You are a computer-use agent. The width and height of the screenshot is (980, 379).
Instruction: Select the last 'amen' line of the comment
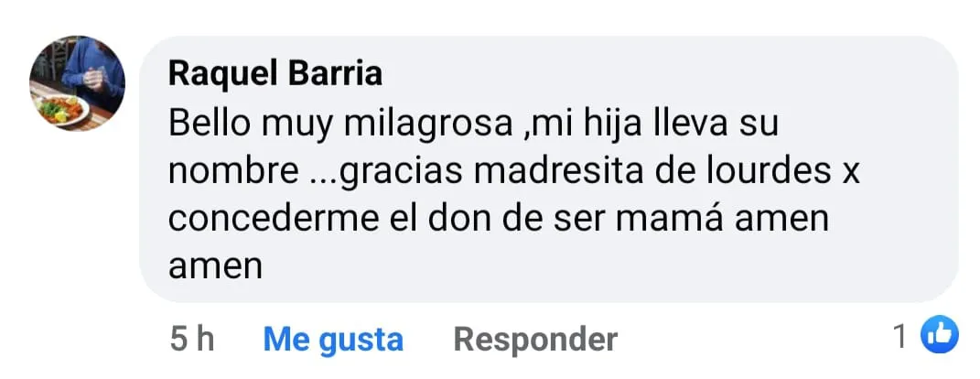[215, 267]
